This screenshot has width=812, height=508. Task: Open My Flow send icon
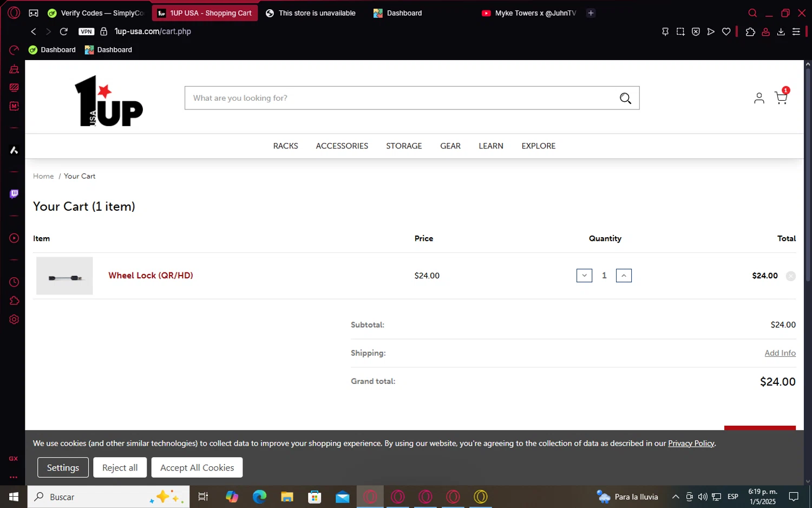pyautogui.click(x=711, y=32)
